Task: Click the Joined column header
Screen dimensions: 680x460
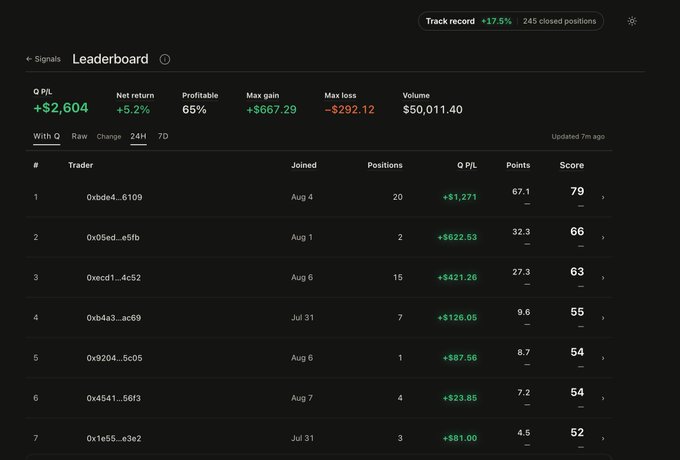Action: pyautogui.click(x=304, y=165)
